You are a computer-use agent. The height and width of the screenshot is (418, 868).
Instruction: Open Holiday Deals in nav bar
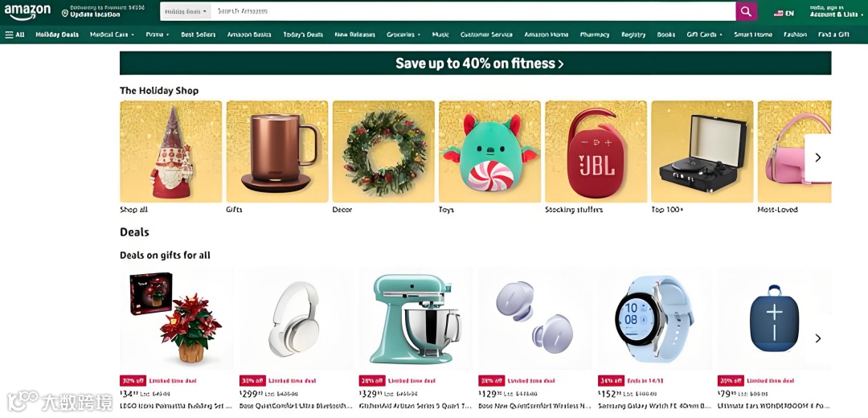coord(57,35)
